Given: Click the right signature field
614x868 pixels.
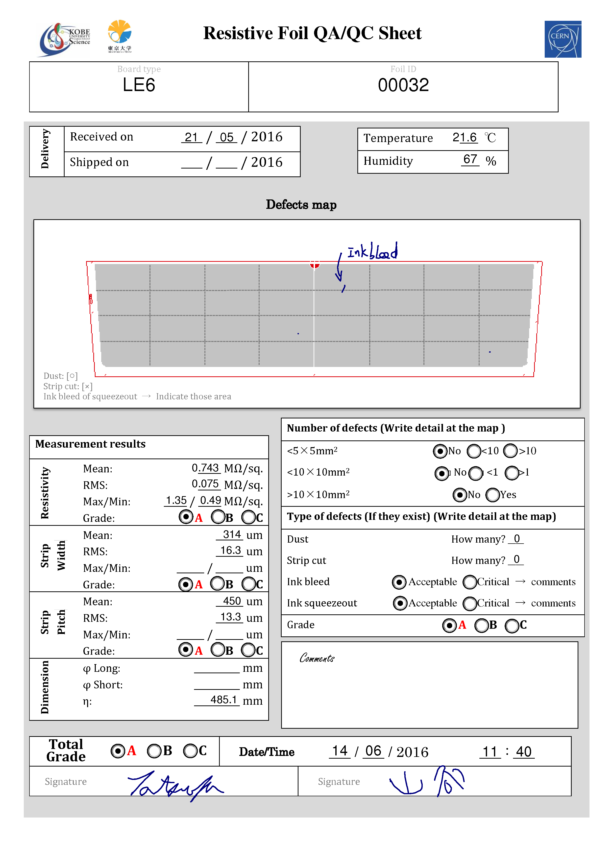Looking at the screenshot, I should click(434, 781).
